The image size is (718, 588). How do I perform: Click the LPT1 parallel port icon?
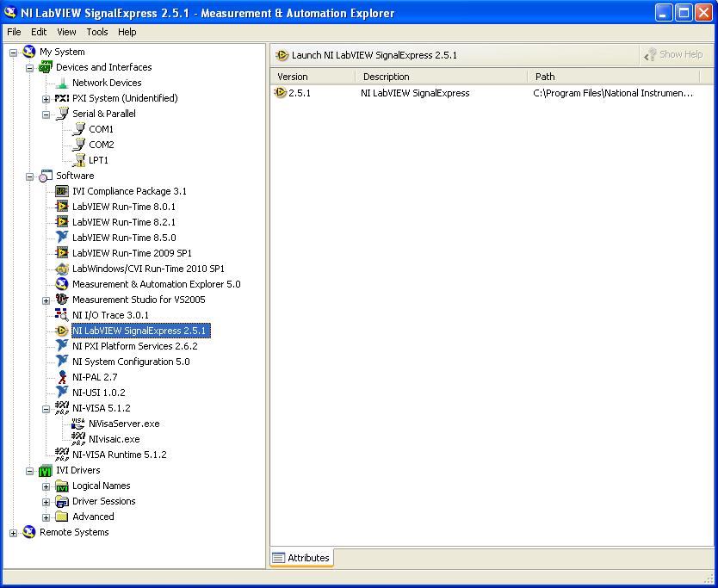[78, 160]
